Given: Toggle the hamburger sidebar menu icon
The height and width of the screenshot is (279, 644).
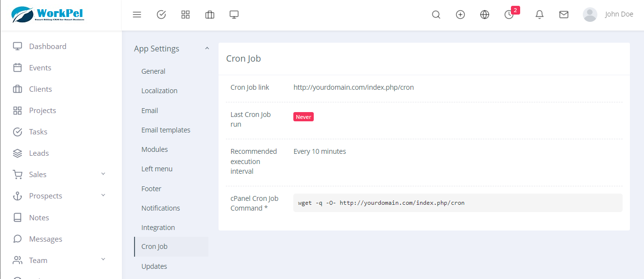Looking at the screenshot, I should point(137,15).
